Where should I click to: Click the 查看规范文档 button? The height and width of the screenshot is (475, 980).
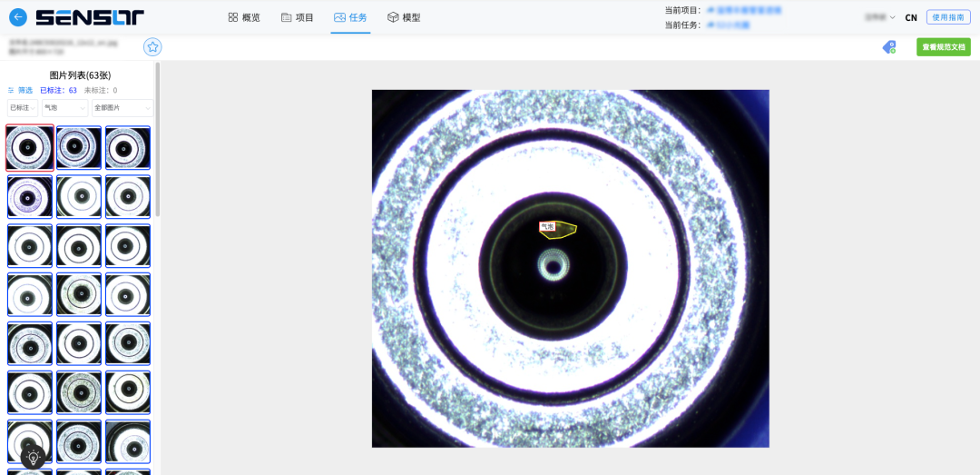944,47
